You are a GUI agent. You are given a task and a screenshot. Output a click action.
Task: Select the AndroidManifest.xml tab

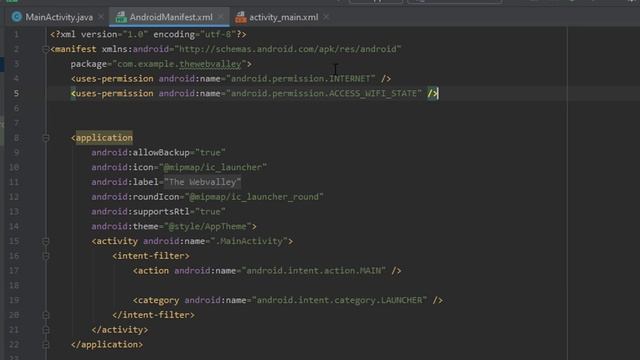(x=171, y=17)
